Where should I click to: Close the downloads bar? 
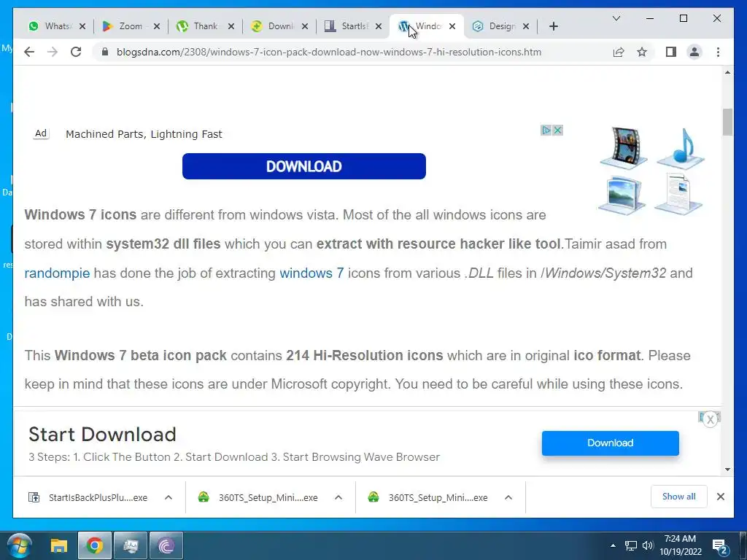[721, 497]
